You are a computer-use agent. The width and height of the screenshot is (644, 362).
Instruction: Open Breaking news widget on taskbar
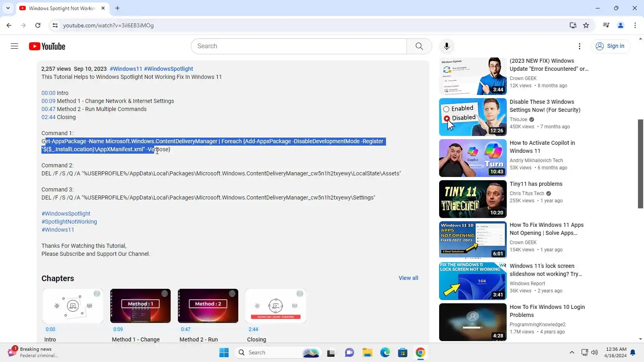click(x=33, y=352)
